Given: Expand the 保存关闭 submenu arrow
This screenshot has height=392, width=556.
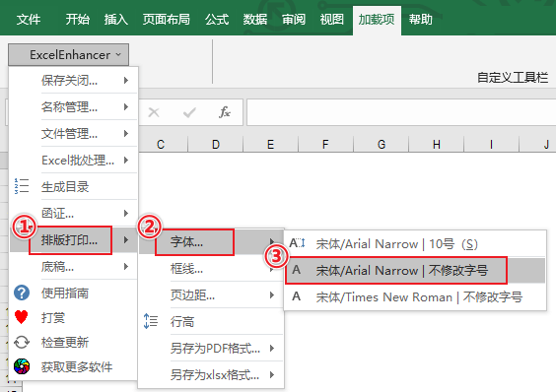Looking at the screenshot, I should pos(126,80).
